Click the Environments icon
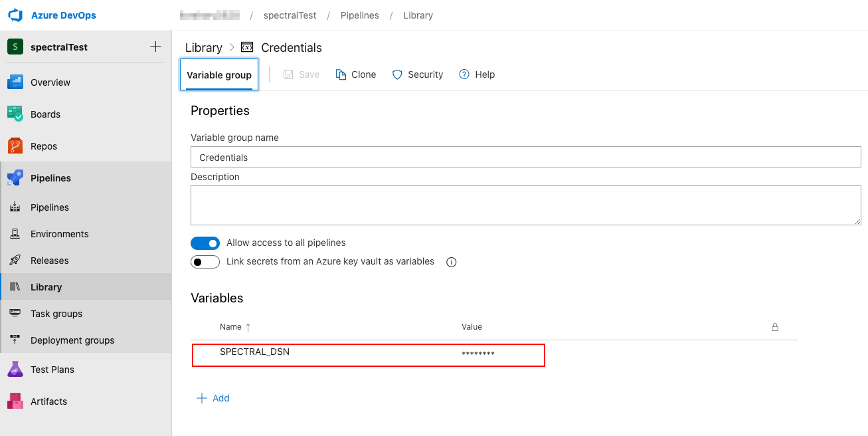 [15, 234]
